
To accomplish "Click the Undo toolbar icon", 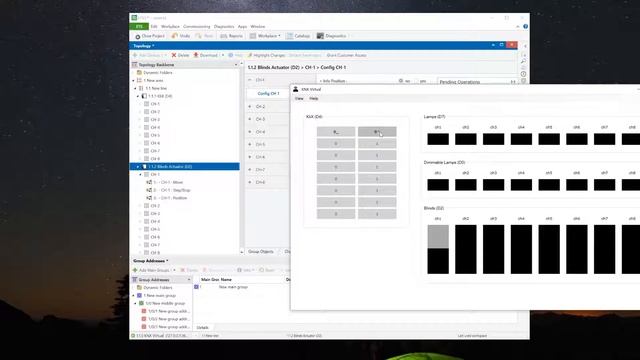I will pos(181,36).
